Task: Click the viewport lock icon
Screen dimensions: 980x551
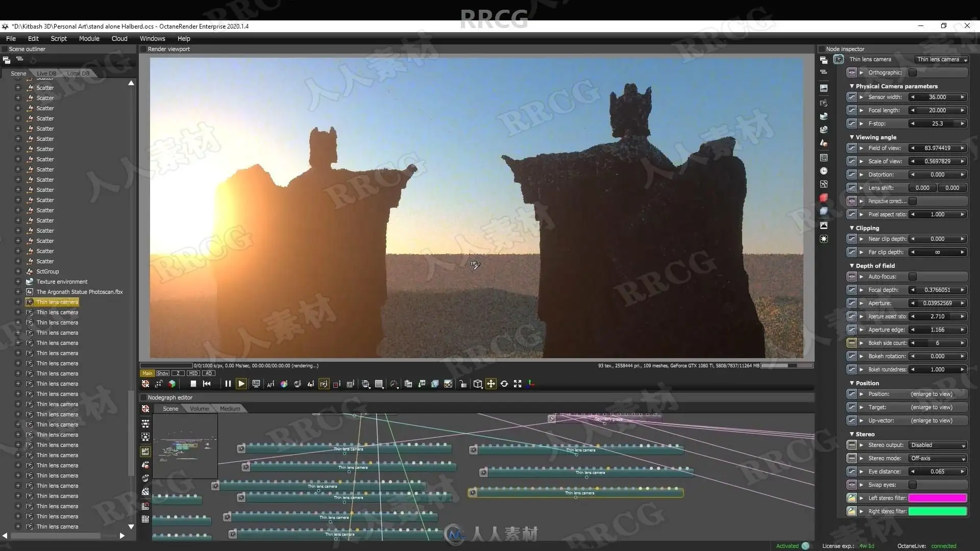Action: tap(462, 384)
